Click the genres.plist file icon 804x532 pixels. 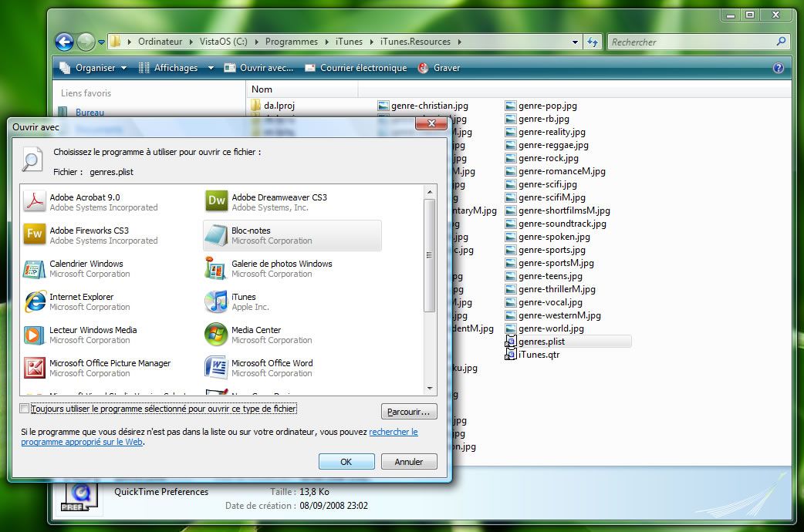[510, 342]
